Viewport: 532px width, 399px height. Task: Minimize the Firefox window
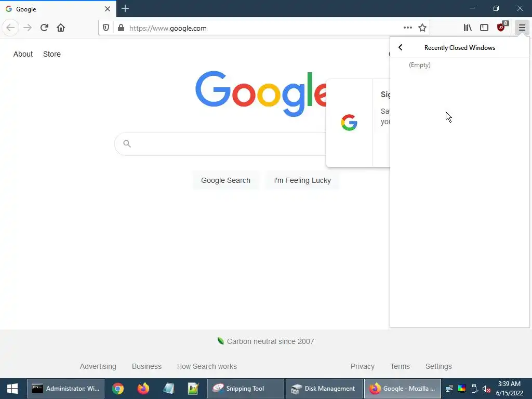coord(472,8)
